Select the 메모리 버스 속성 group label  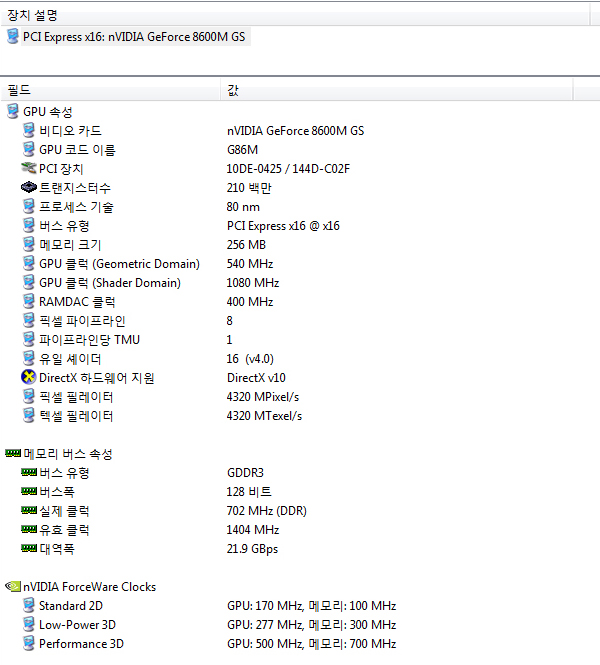(68, 454)
